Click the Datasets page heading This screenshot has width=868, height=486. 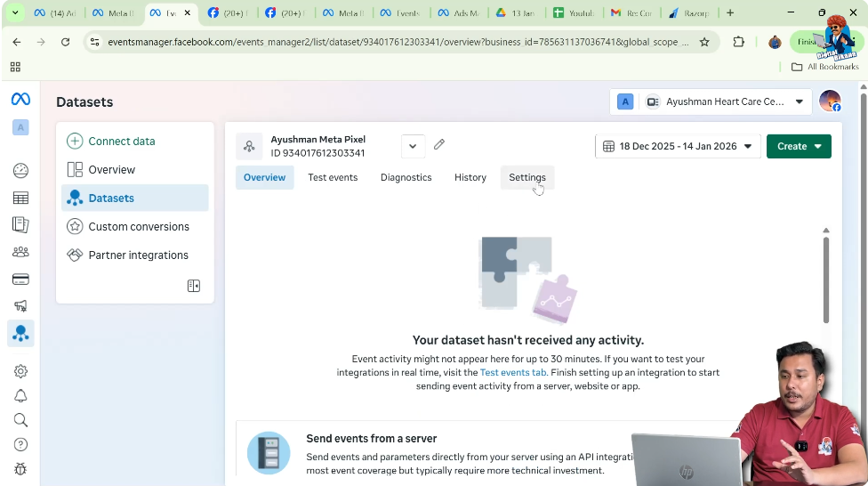[x=84, y=102]
